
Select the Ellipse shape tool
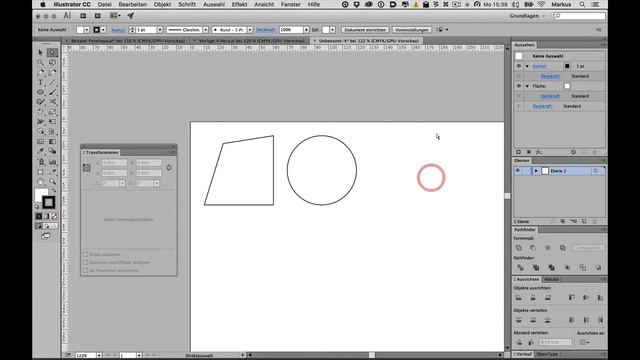point(40,92)
